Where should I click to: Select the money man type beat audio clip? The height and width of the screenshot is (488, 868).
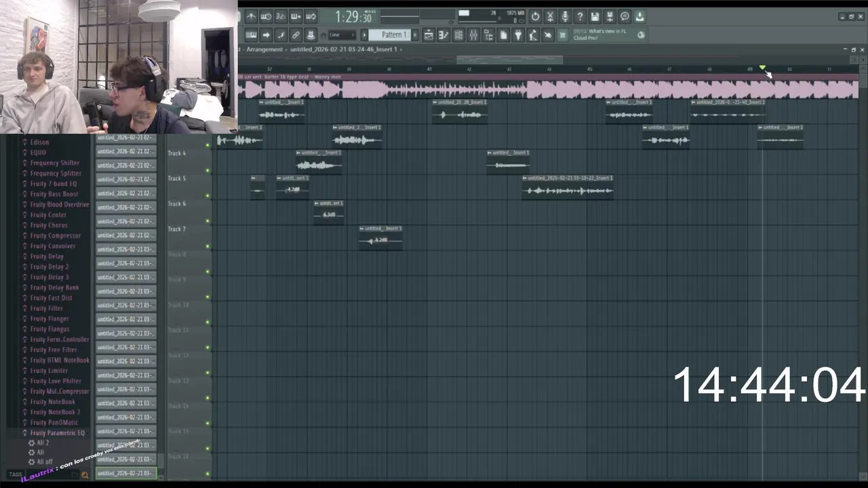point(548,87)
